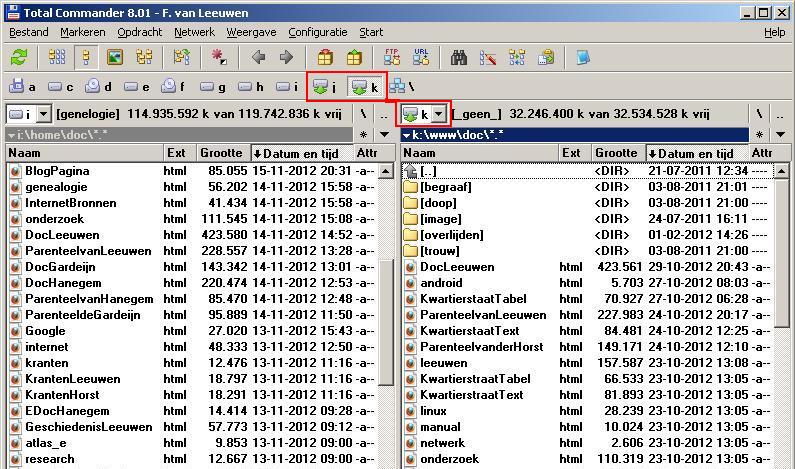Click the Unpack files box icon

pyautogui.click(x=354, y=57)
